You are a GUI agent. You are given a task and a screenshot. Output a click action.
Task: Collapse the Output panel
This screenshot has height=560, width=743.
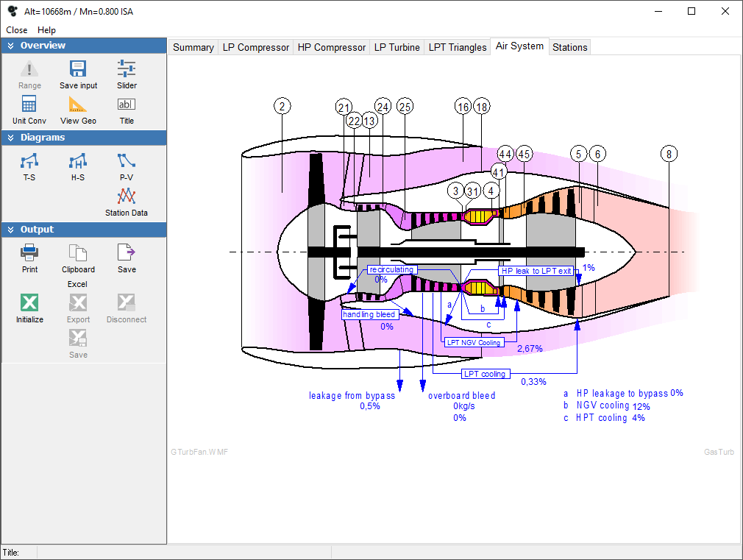[9, 229]
